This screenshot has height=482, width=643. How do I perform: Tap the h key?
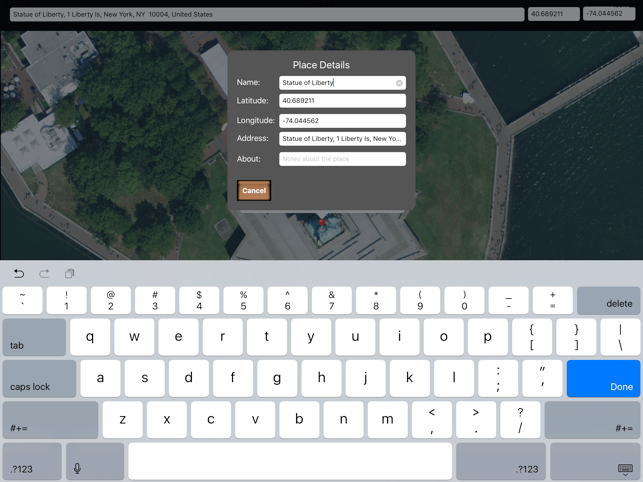[322, 379]
